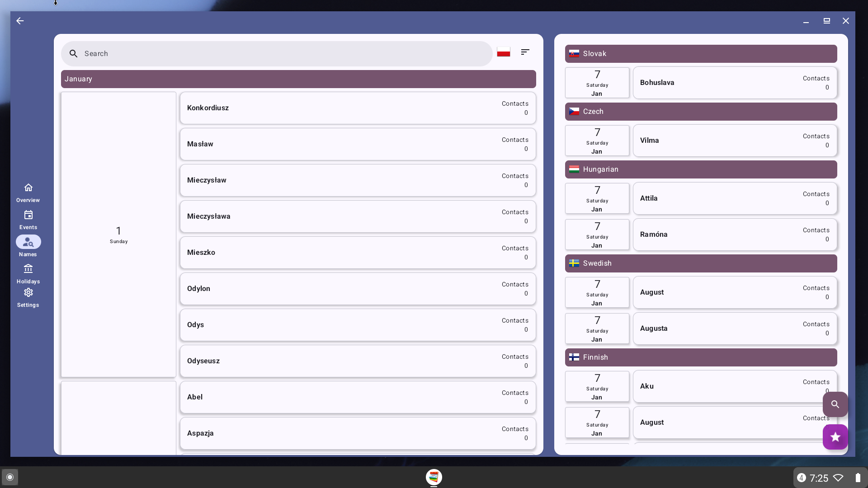Open the Overview home icon
Screen dimensions: 868x488
click(28, 192)
